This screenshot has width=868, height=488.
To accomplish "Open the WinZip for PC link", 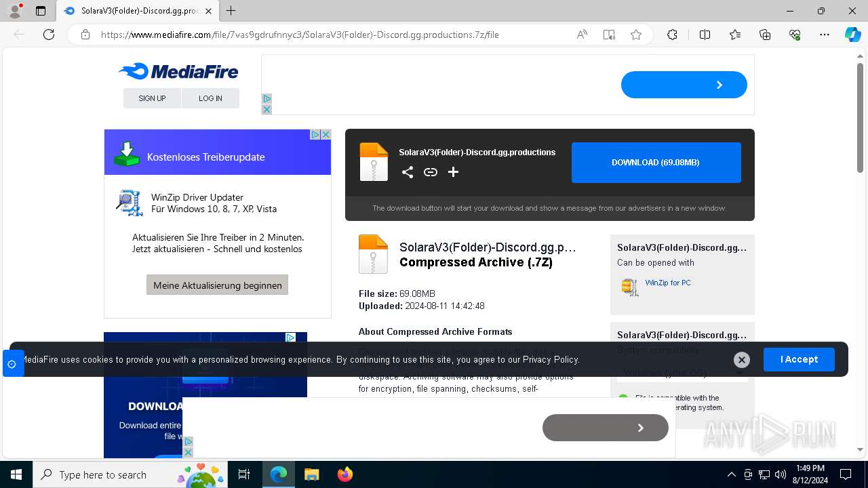I will pos(668,283).
